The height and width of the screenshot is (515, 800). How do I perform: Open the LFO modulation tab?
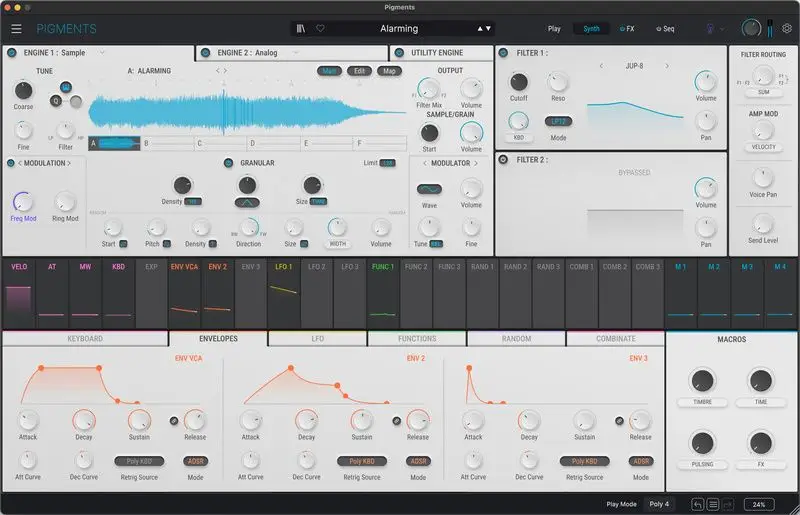click(317, 338)
